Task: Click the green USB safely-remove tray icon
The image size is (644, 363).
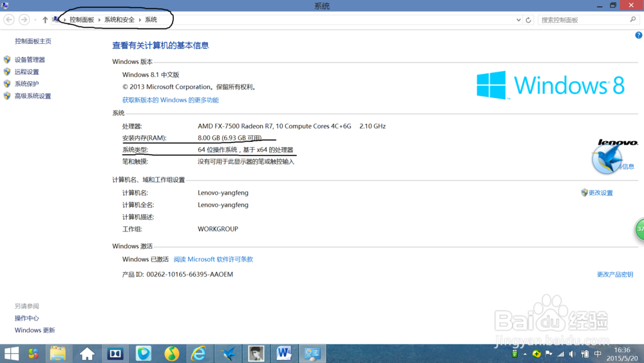Action: (x=515, y=354)
